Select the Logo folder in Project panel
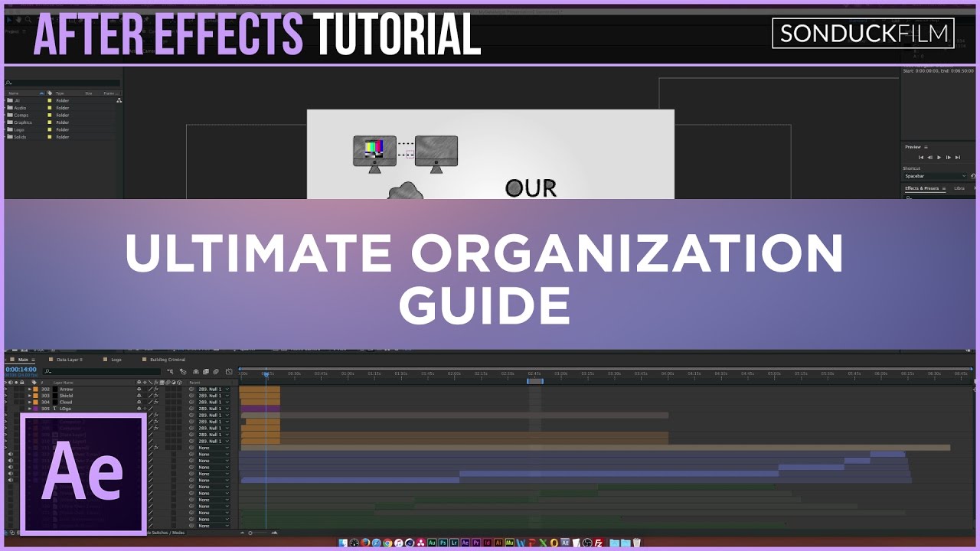The width and height of the screenshot is (980, 551). point(18,130)
